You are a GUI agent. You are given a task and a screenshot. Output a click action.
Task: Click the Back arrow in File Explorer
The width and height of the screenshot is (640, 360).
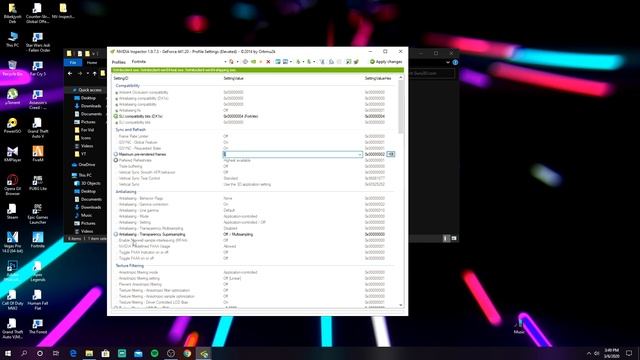[x=70, y=73]
